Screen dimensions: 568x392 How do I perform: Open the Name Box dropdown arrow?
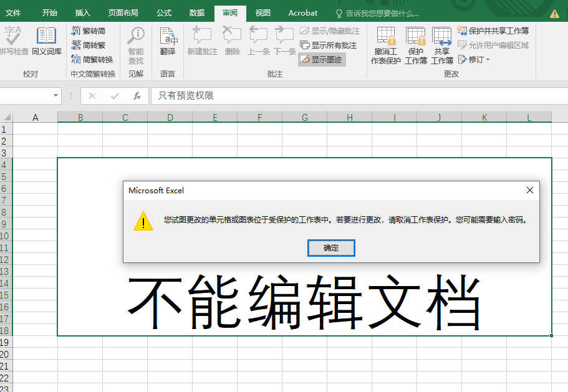56,96
